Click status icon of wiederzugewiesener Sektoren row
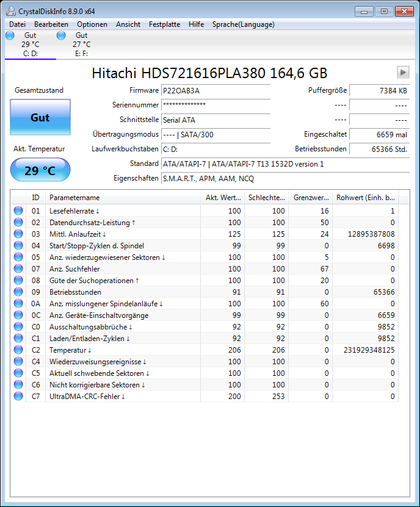Viewport: 420px width, 507px height. (x=18, y=257)
